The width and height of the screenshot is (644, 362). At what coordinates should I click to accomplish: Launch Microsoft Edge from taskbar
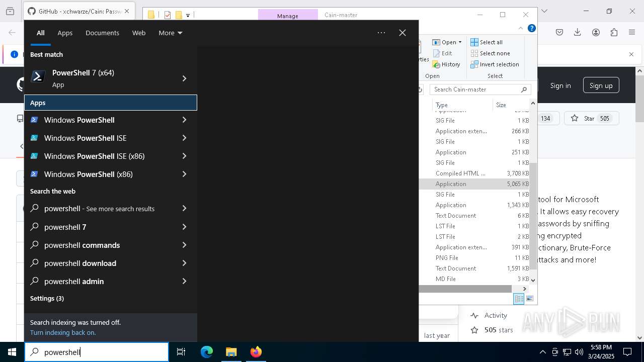[207, 352]
